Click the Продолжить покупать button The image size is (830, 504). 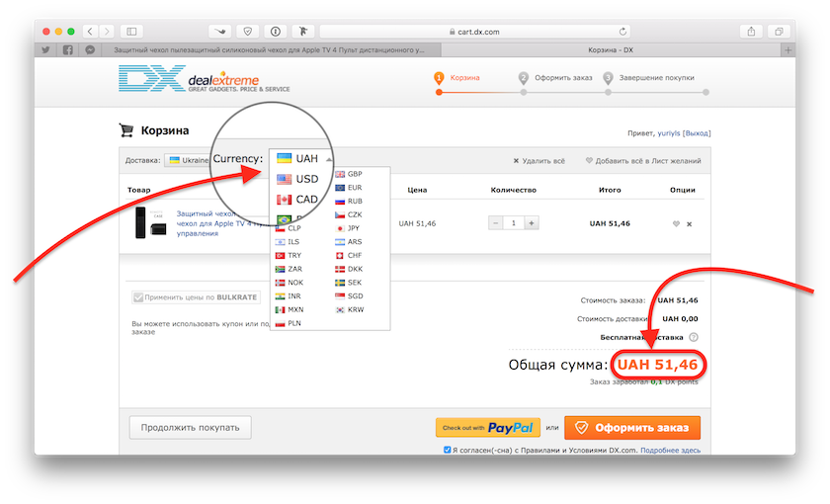(x=190, y=427)
